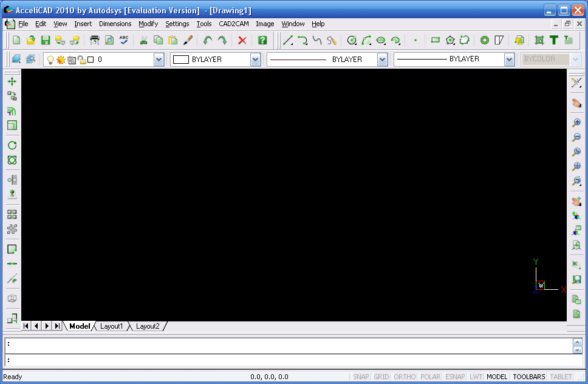Toggle GRID in status bar
Screen dimensions: 588x384
click(x=381, y=377)
